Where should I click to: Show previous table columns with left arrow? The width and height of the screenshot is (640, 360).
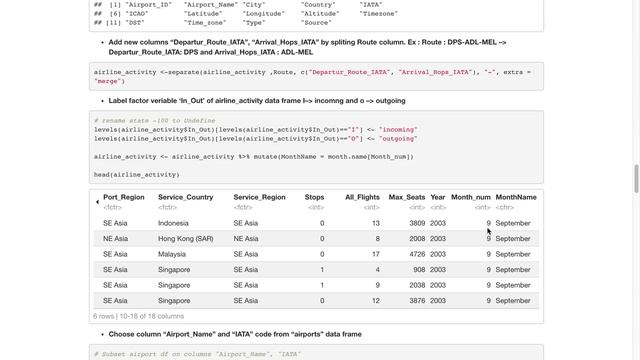click(x=97, y=202)
